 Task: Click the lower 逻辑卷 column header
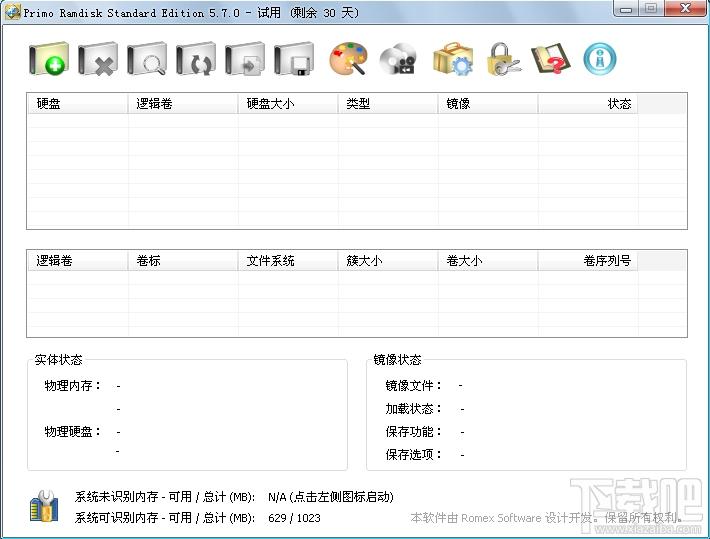(77, 260)
